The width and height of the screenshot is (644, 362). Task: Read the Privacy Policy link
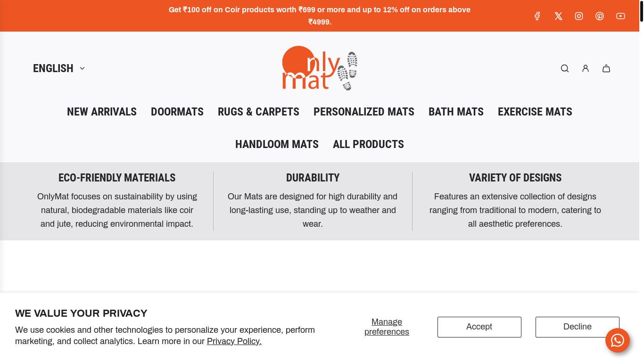(234, 341)
